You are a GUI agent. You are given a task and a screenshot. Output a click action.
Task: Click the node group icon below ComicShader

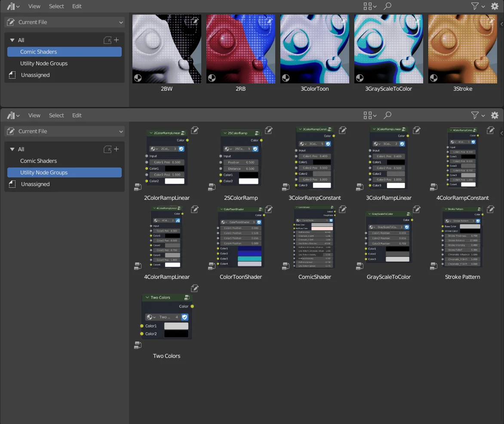point(285,265)
